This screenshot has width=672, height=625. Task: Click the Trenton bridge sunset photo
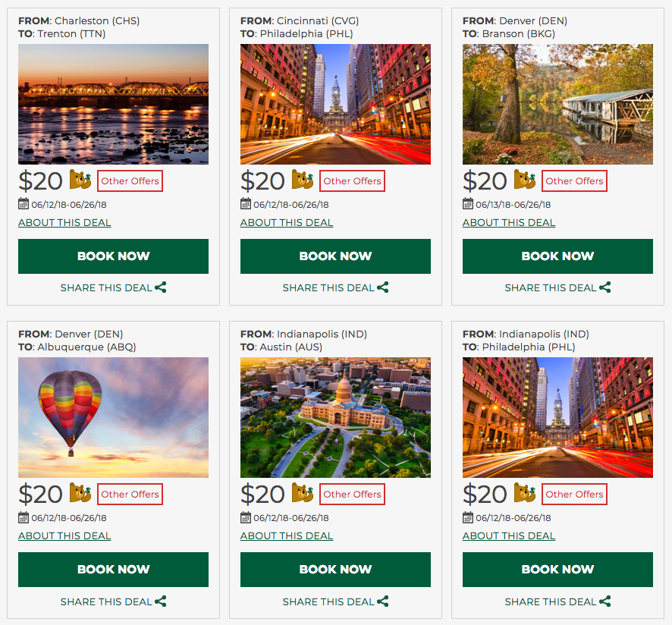pyautogui.click(x=113, y=104)
